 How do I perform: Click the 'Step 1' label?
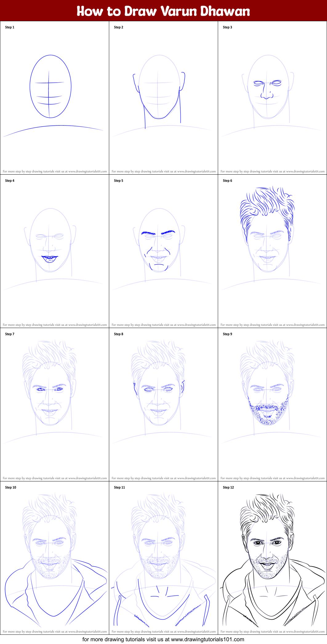pos(10,27)
